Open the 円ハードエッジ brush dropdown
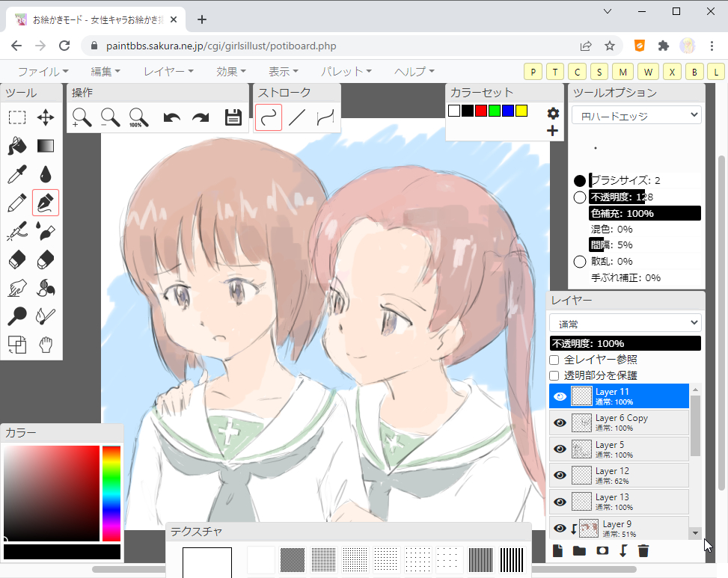This screenshot has width=728, height=578. coord(636,115)
